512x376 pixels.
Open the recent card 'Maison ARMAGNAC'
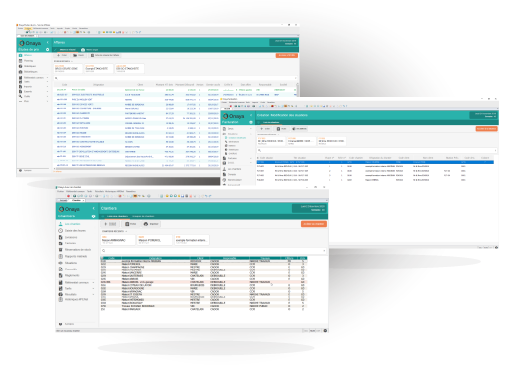click(118, 240)
